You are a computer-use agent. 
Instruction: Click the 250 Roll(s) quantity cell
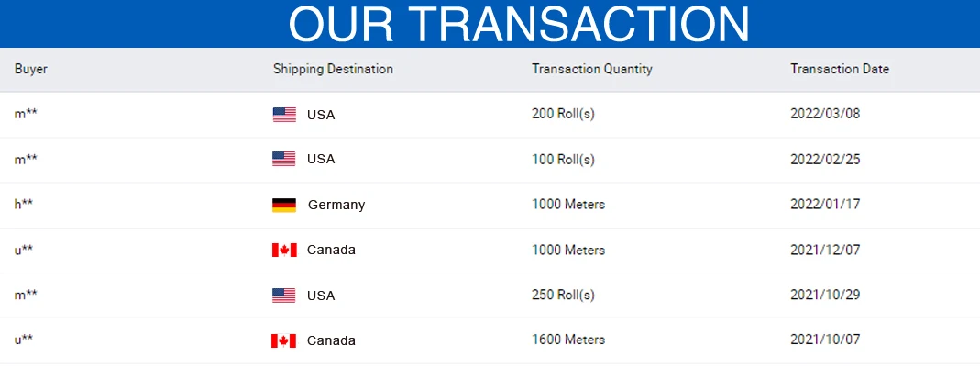pyautogui.click(x=563, y=295)
